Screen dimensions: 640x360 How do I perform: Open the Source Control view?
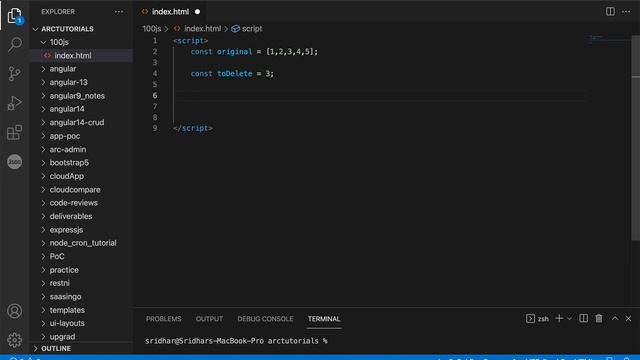pos(15,73)
